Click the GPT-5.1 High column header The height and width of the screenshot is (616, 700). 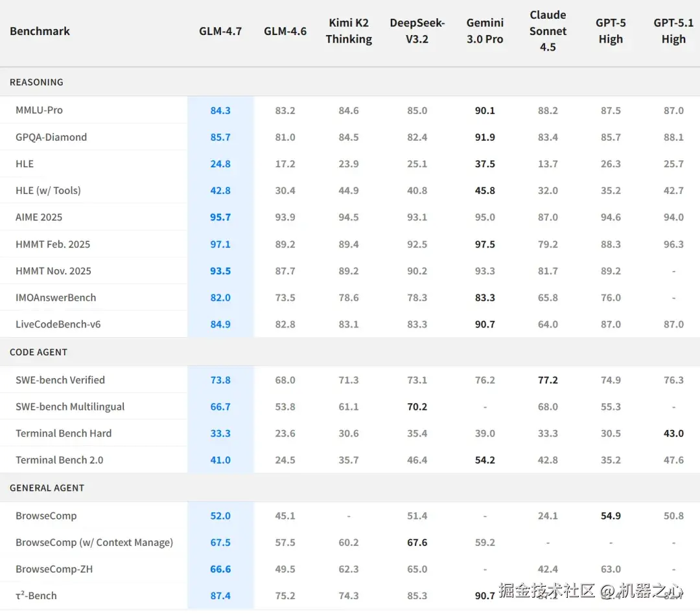(673, 31)
